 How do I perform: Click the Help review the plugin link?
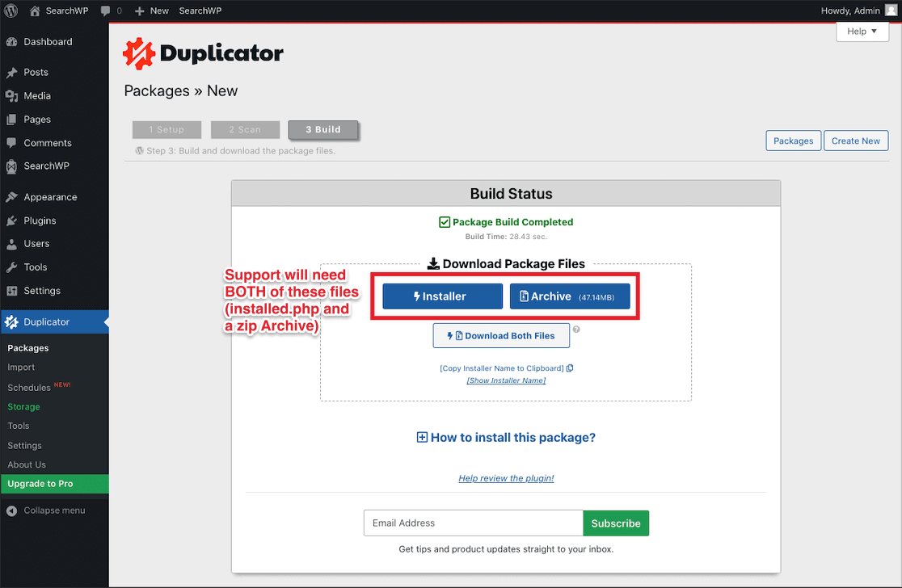[506, 478]
